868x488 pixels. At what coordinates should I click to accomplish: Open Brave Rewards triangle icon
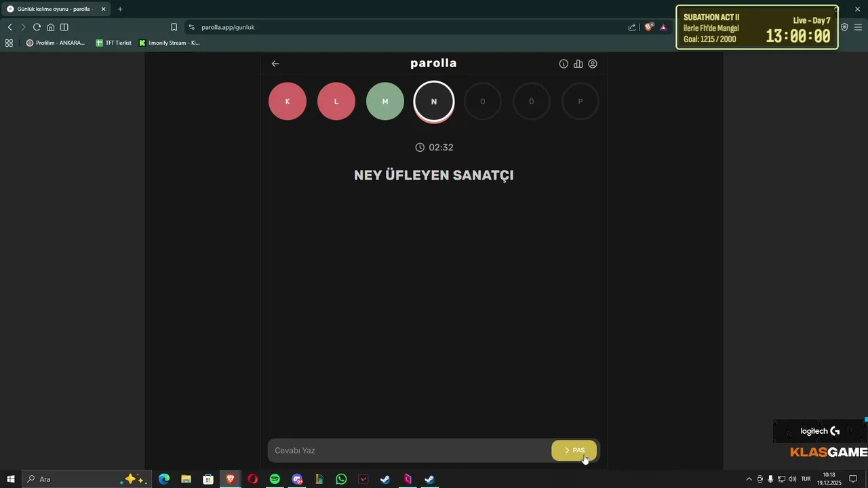[663, 27]
